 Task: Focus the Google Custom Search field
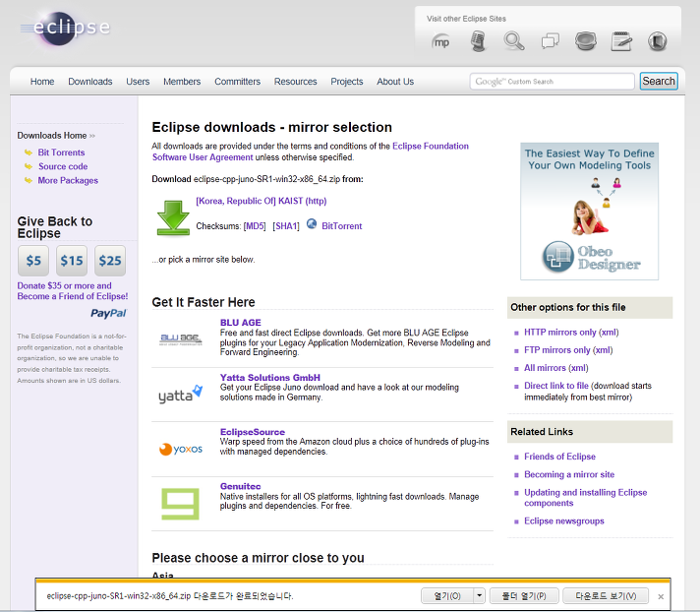point(552,82)
